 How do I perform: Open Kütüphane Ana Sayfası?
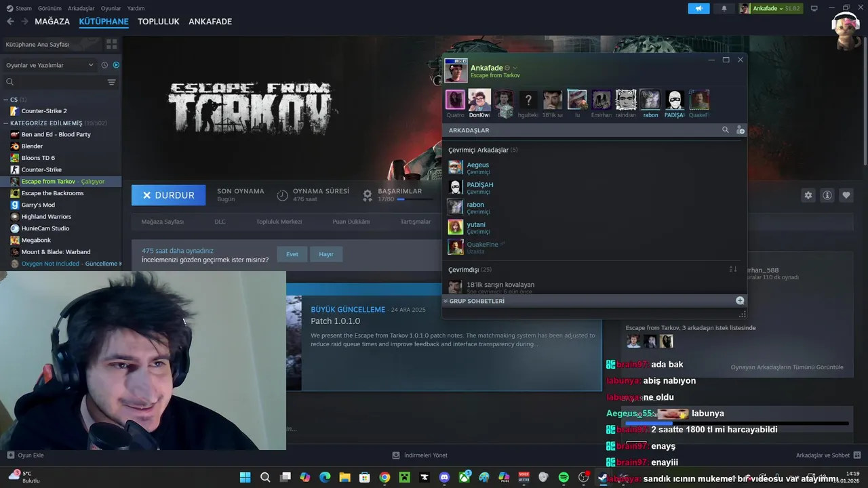point(37,44)
